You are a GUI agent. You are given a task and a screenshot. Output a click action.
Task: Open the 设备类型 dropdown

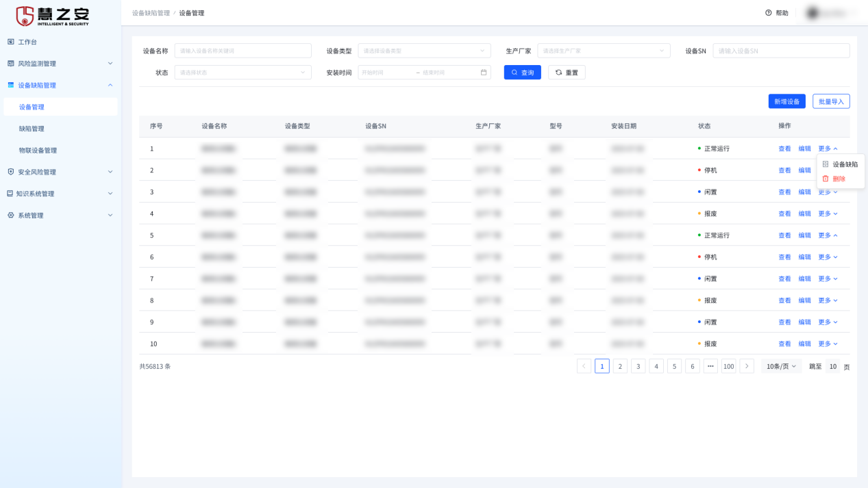coord(424,51)
